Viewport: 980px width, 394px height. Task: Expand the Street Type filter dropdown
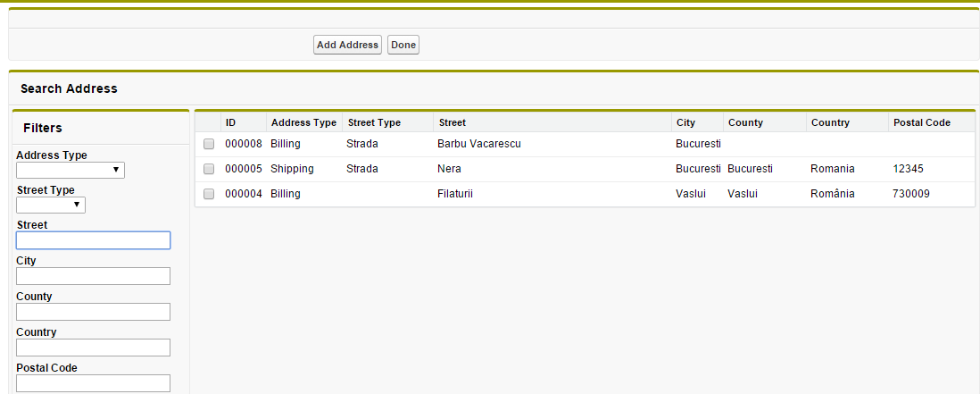point(51,205)
